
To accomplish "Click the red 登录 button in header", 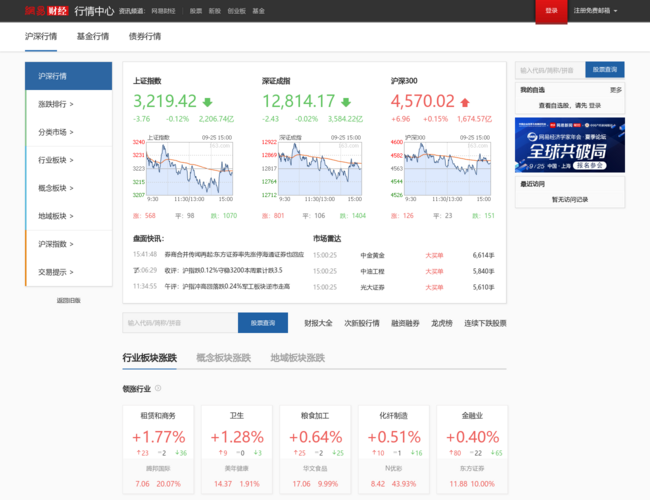I will 551,11.
